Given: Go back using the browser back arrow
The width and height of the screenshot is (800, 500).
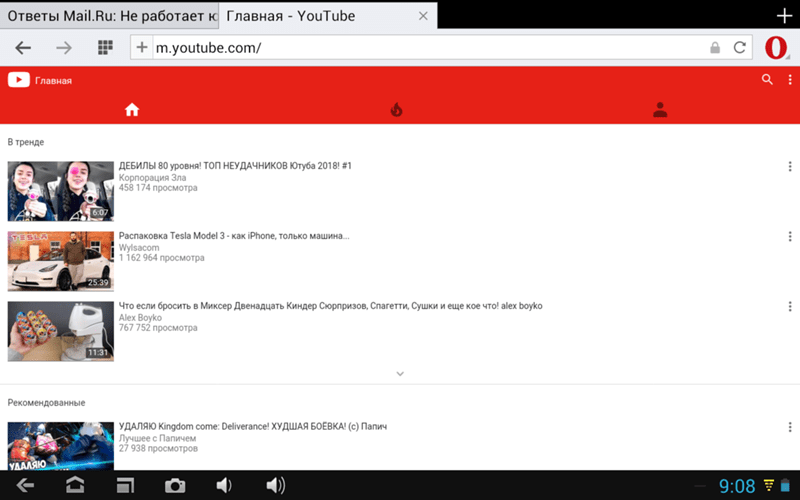Looking at the screenshot, I should pyautogui.click(x=23, y=48).
